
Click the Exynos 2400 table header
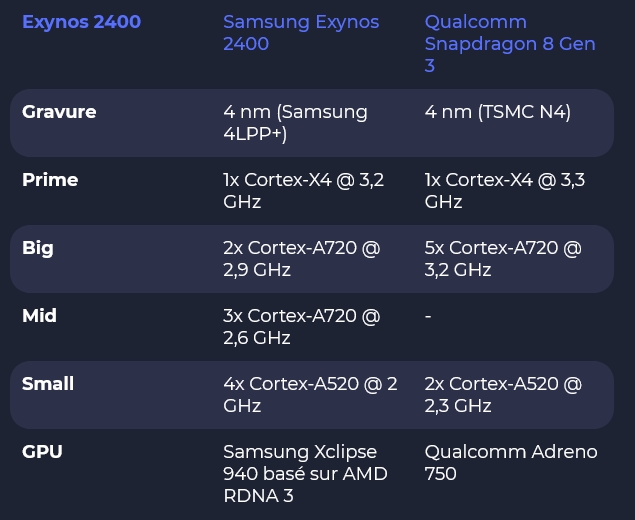(x=81, y=22)
